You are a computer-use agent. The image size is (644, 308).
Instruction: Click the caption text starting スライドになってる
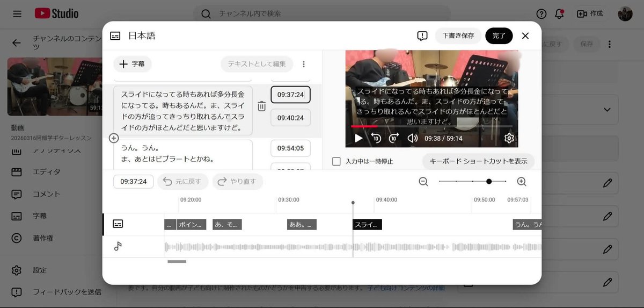[183, 111]
